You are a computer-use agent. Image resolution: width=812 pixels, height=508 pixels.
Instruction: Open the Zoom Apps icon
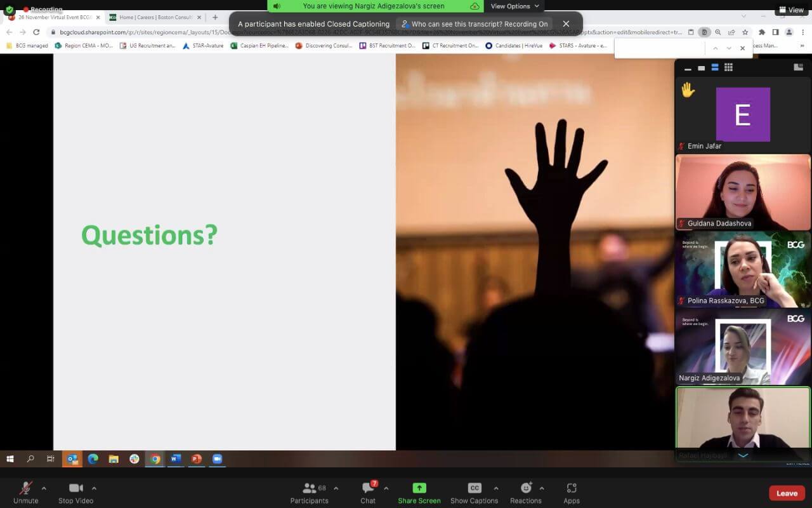click(x=572, y=488)
